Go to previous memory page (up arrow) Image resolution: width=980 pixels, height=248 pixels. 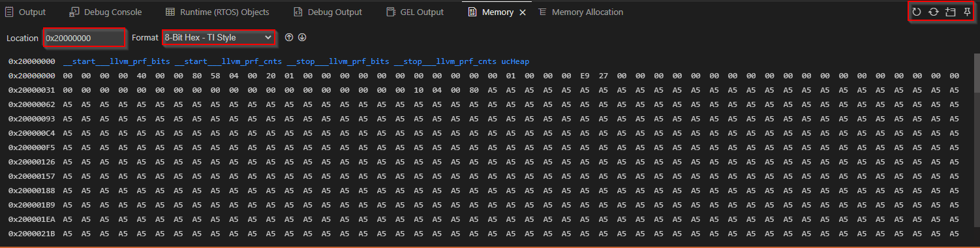(288, 38)
